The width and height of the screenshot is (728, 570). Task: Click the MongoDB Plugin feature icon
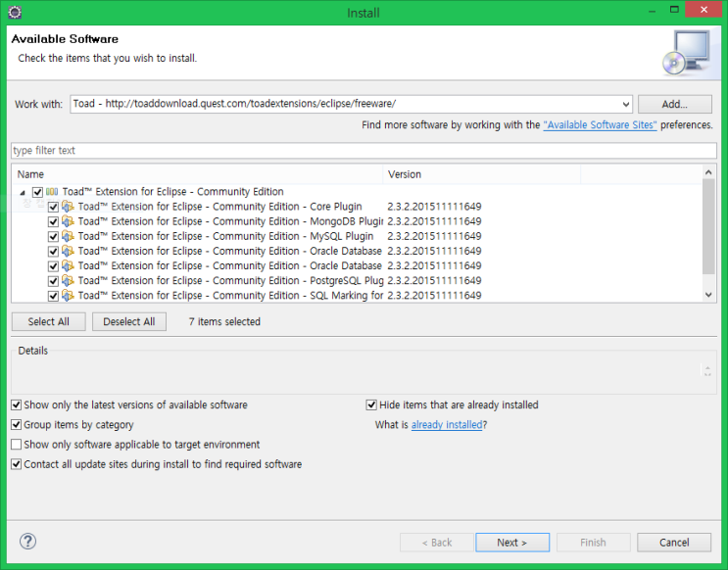coord(68,221)
